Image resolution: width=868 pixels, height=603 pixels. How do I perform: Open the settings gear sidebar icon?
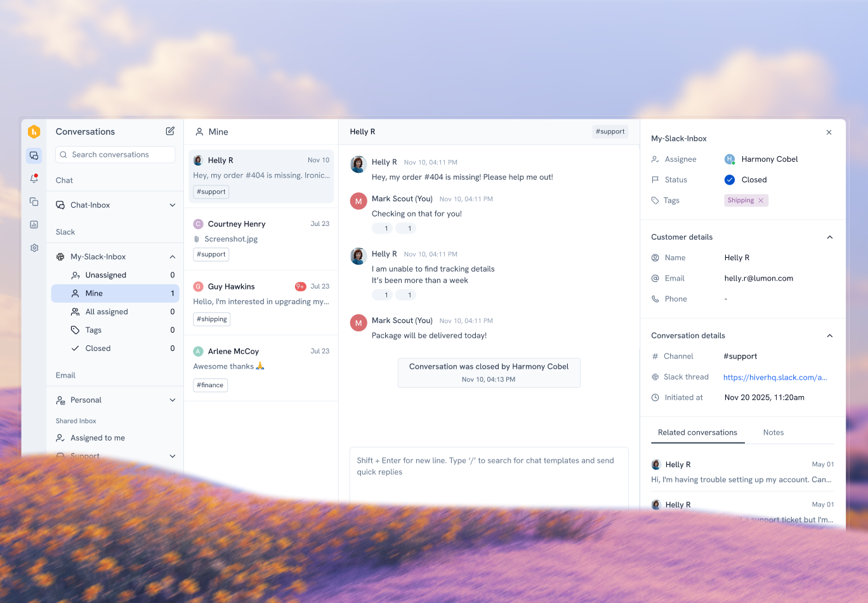(x=34, y=248)
